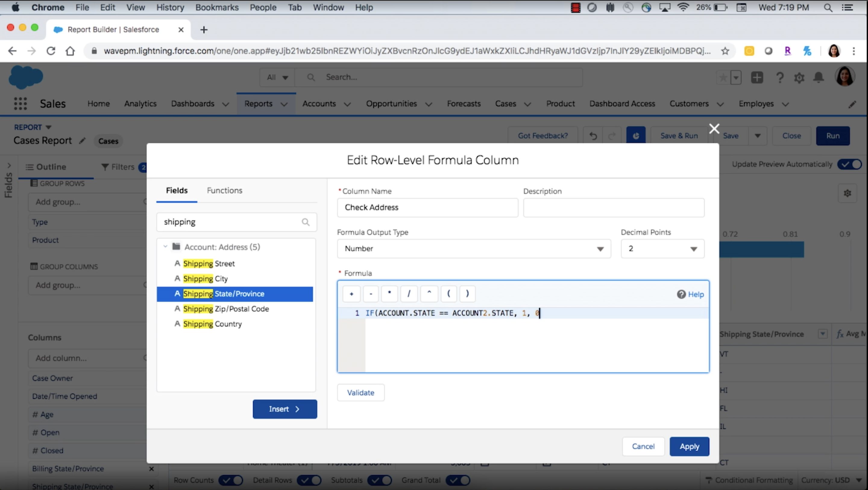The height and width of the screenshot is (490, 868).
Task: Toggle off Grand Total
Action: point(458,480)
